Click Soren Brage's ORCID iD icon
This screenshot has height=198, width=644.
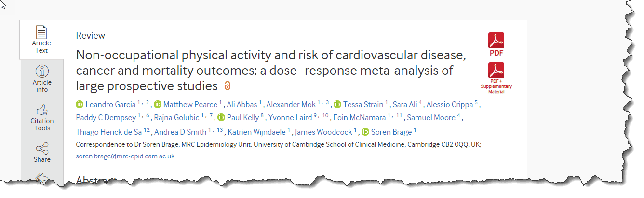(x=366, y=132)
